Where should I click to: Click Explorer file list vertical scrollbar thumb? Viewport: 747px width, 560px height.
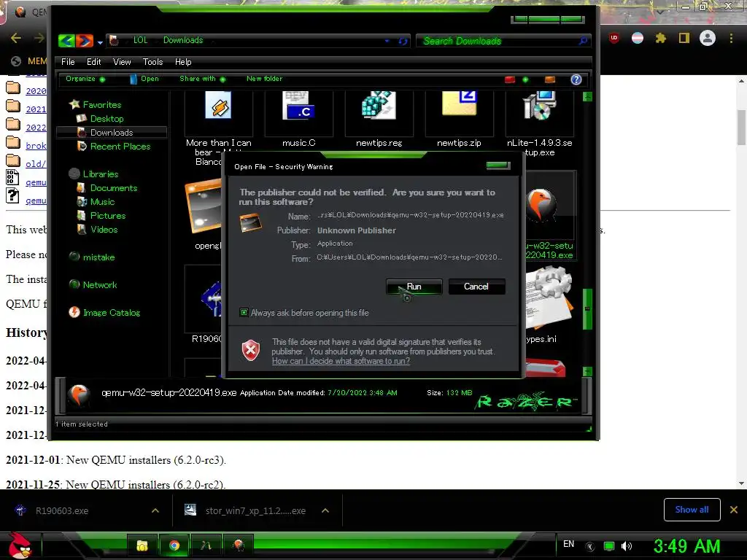[x=587, y=308]
